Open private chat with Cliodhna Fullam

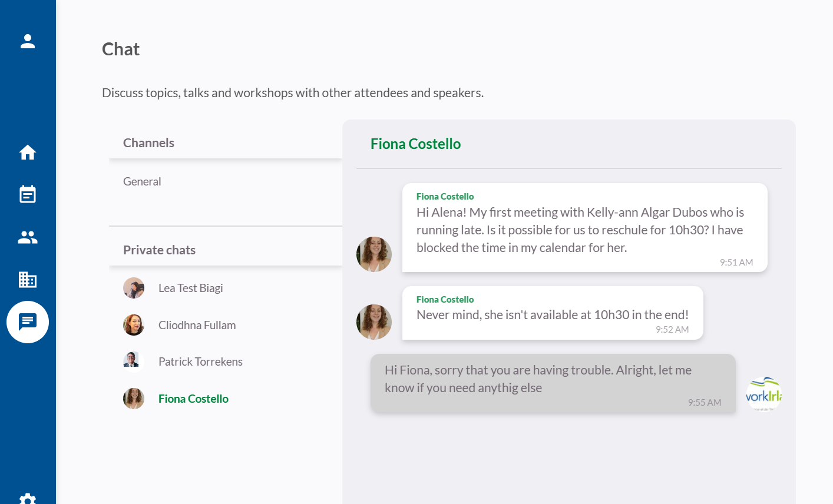[197, 325]
